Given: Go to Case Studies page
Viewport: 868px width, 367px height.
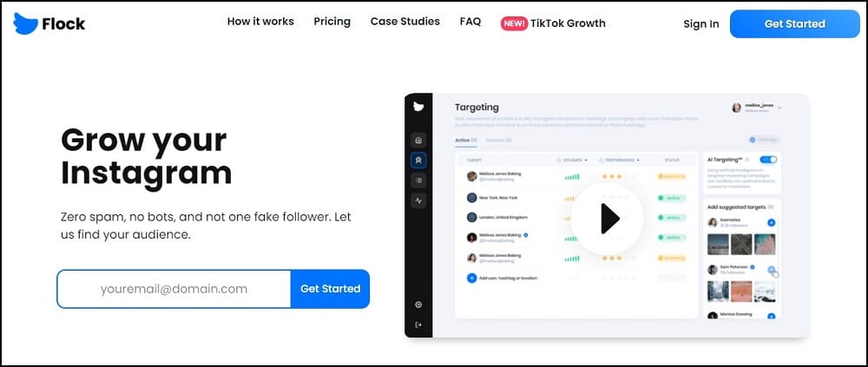Looking at the screenshot, I should coord(405,22).
